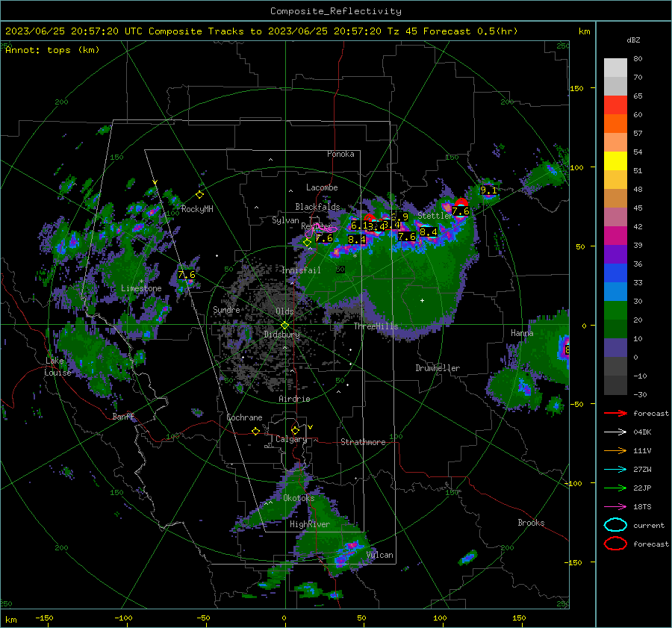The width and height of the screenshot is (672, 628).
Task: Click the Lacombe town label
Action: 322,187
